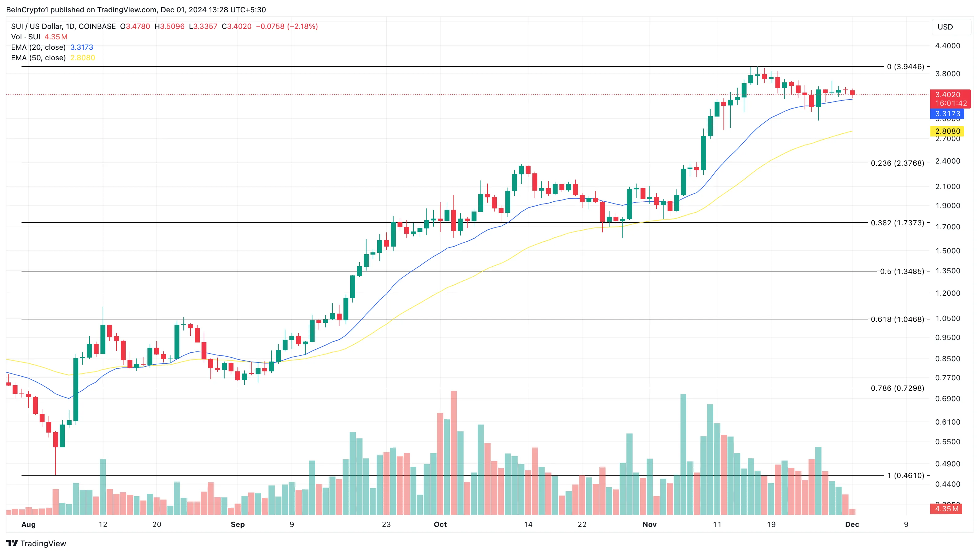The width and height of the screenshot is (980, 554).
Task: Click the yellow 2.8080 EMA price tag
Action: pyautogui.click(x=947, y=131)
